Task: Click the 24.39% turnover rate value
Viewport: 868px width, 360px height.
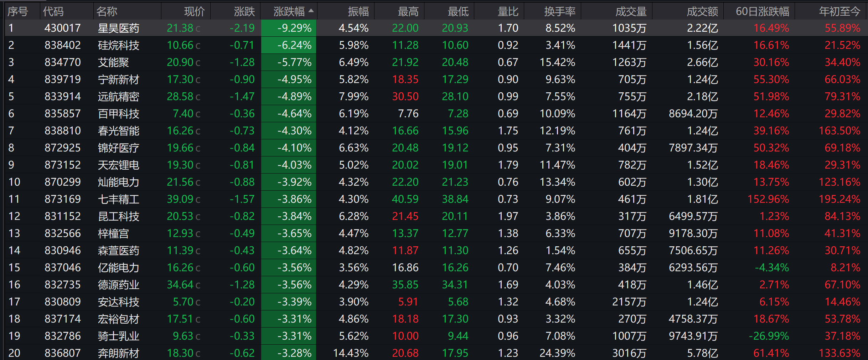Action: [x=557, y=353]
